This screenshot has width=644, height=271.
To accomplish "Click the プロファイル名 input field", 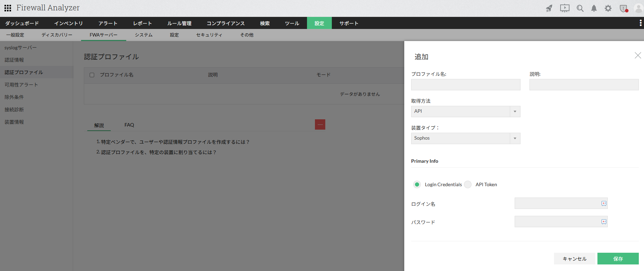I will point(465,85).
